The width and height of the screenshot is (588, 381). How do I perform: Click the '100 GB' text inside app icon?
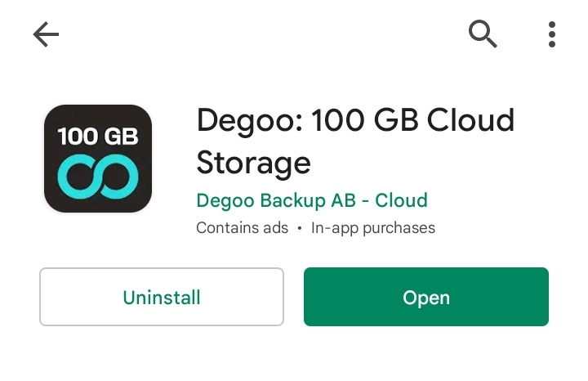[98, 136]
